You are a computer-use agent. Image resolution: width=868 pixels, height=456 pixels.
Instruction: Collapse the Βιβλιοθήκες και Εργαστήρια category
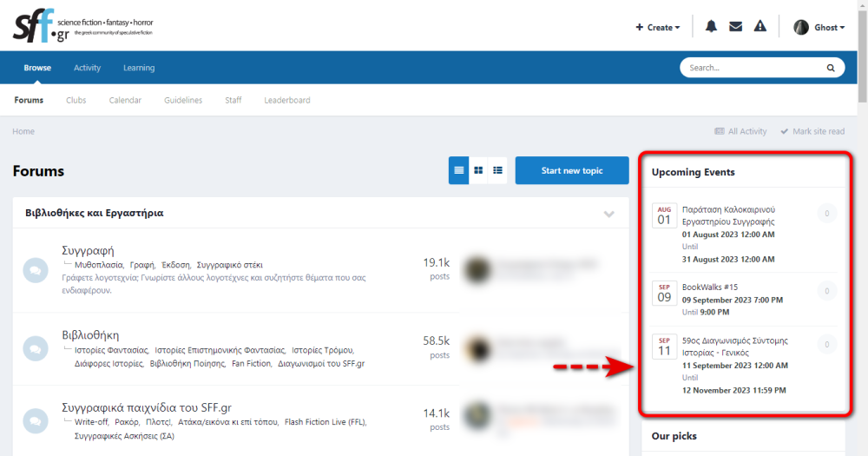[608, 214]
